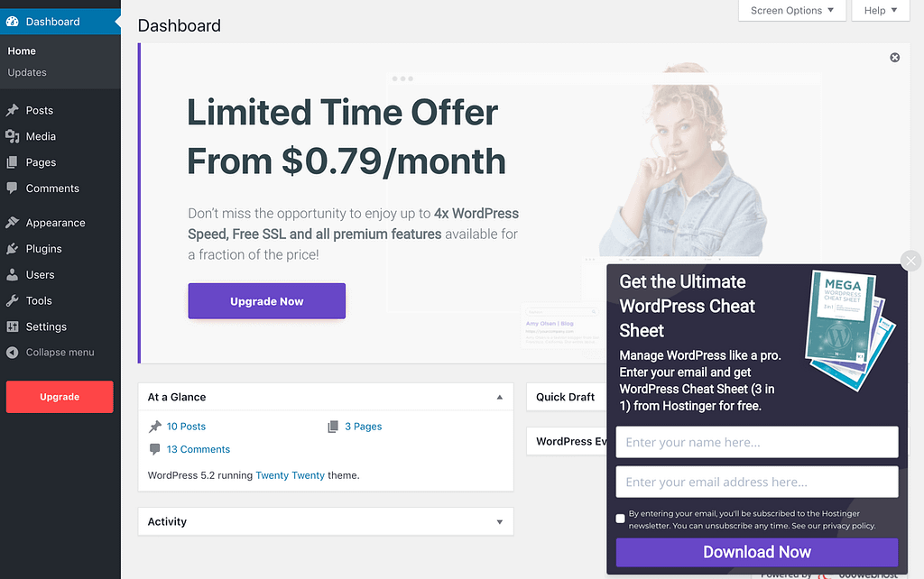Screen dimensions: 924x579
Task: Select Updates in the Dashboard menu
Action: [x=24, y=71]
